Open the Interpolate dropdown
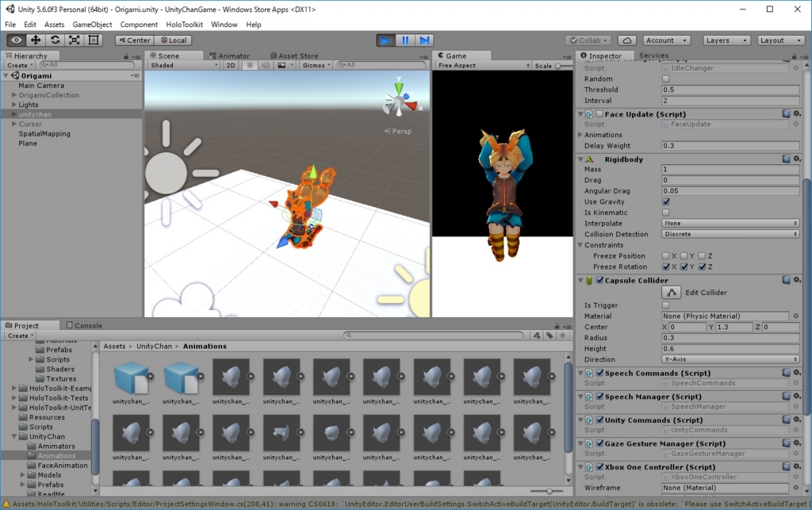 730,223
